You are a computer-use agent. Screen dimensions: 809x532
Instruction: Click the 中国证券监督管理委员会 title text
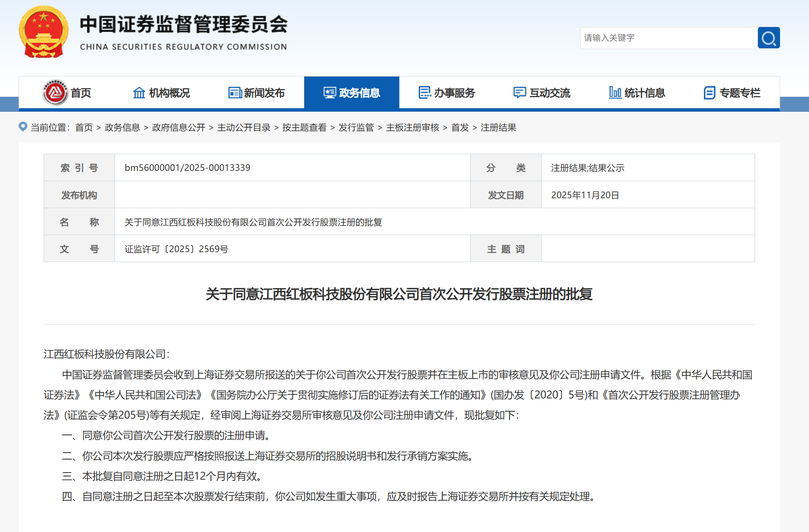pos(184,25)
